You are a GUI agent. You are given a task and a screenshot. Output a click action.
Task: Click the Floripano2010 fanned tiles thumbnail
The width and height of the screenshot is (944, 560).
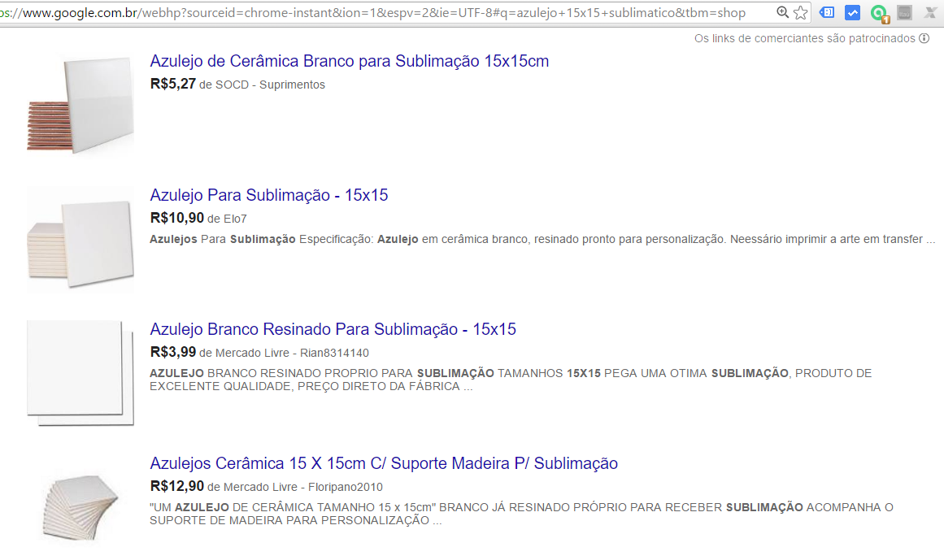[x=80, y=507]
